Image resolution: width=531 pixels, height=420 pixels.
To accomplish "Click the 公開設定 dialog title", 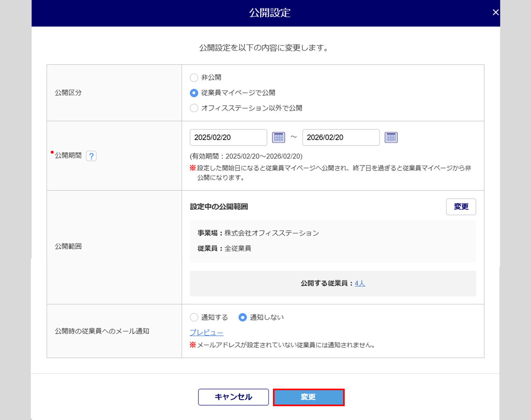I will coord(270,13).
